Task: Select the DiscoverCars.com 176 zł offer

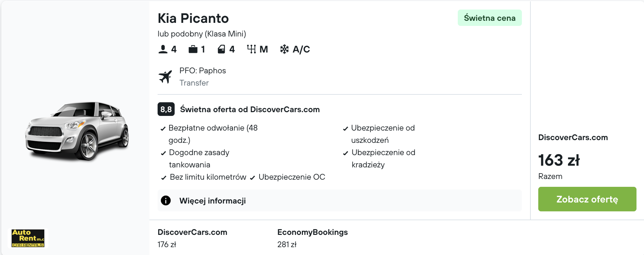Action: (x=192, y=238)
